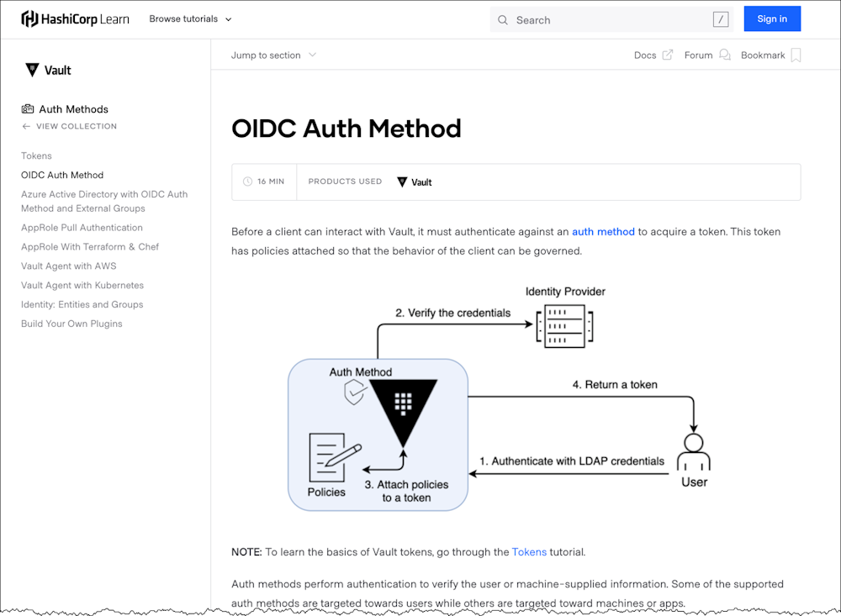
Task: Click VIEW COLLECTION in the sidebar
Action: pyautogui.click(x=76, y=126)
